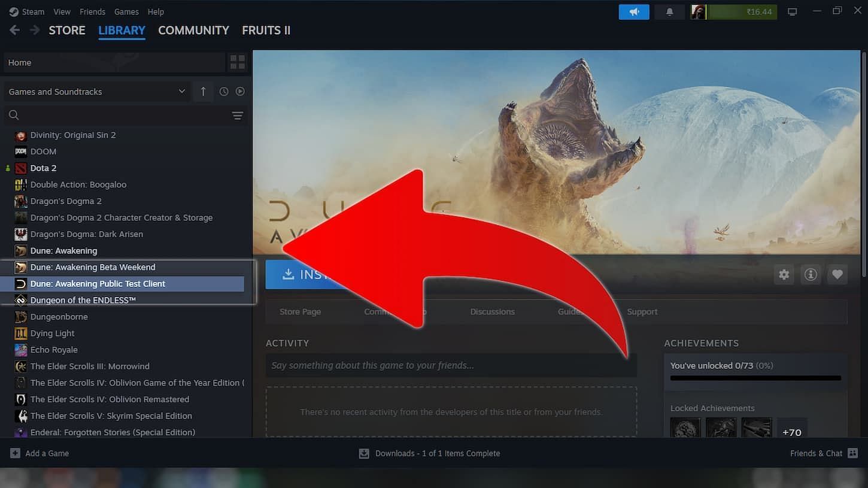Click the Echo Royale game icon
The height and width of the screenshot is (488, 868).
pyautogui.click(x=21, y=350)
